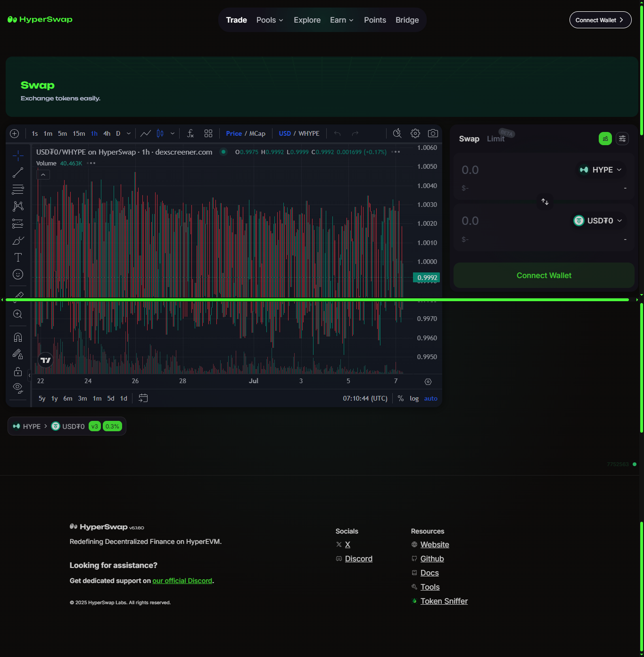Select the brush drawing tool
Screen dimensions: 644x657
click(18, 240)
